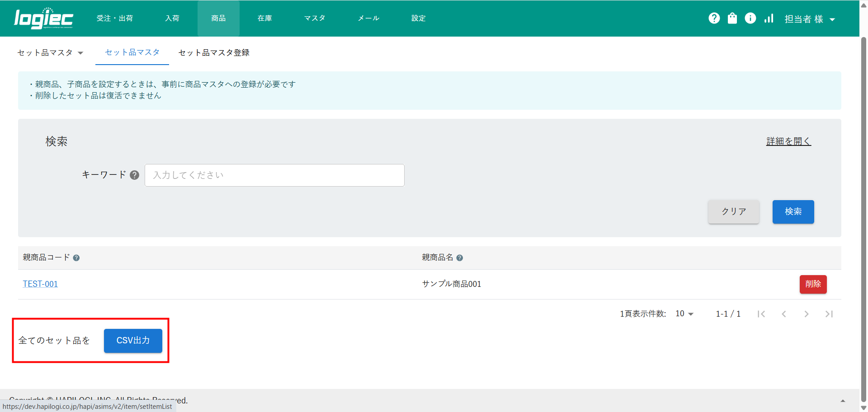Viewport: 868px width, 412px height.
Task: Open the rows per page dropdown
Action: click(684, 314)
